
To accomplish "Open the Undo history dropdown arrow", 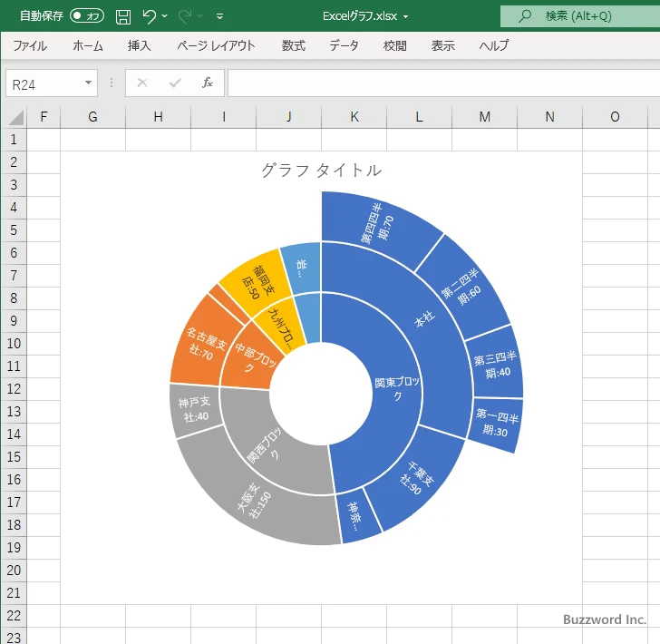I will 165,16.
